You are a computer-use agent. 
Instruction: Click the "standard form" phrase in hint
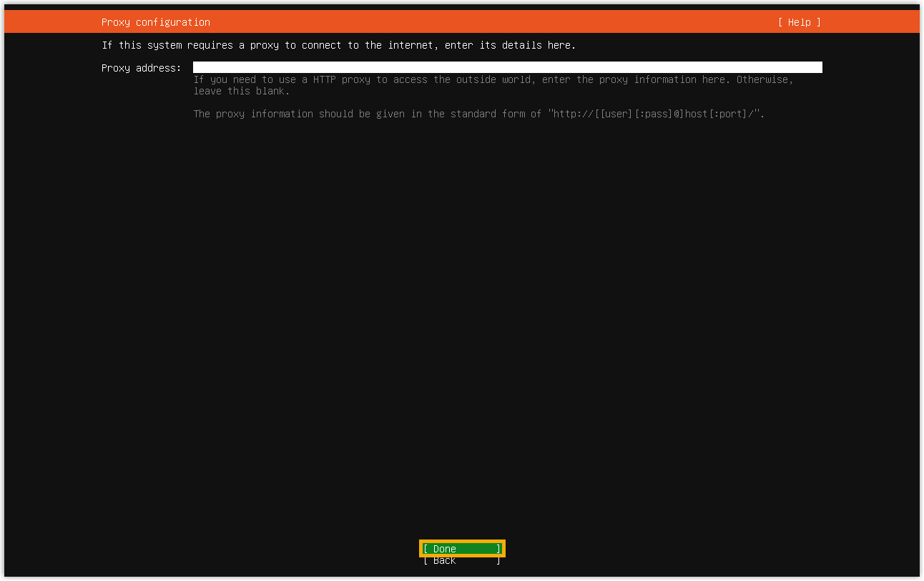click(487, 114)
